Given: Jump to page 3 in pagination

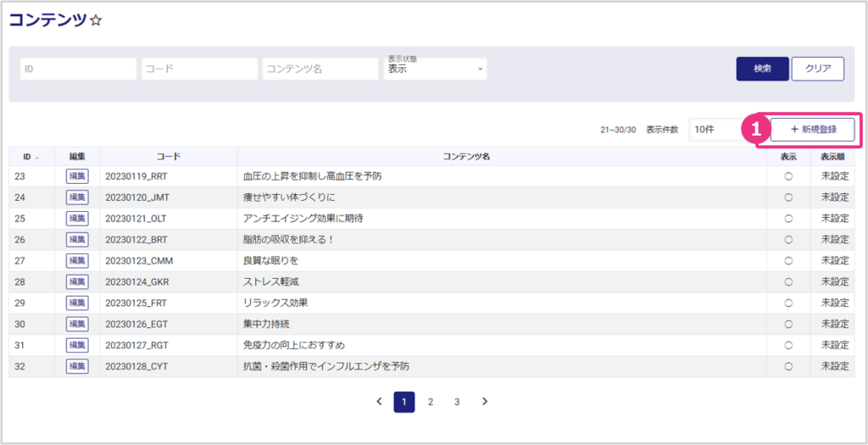Looking at the screenshot, I should click(x=457, y=402).
